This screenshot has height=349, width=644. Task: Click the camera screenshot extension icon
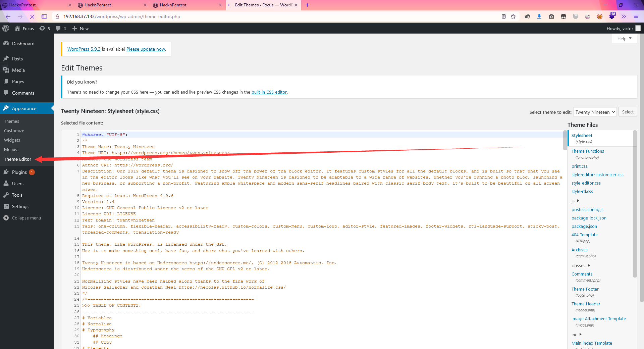click(551, 16)
